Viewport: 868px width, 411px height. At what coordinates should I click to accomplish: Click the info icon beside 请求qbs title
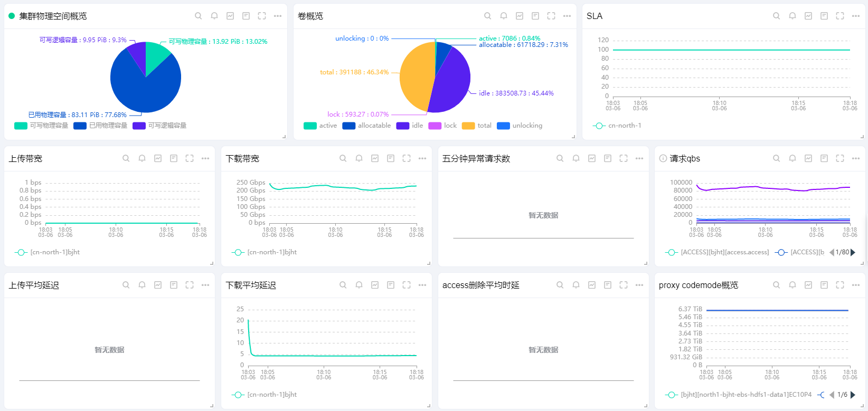(663, 158)
